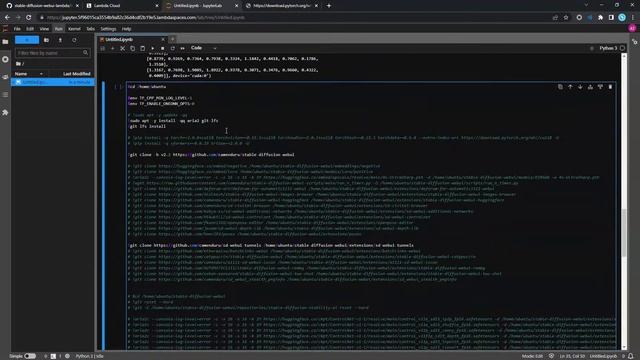Restart the kernel
Image resolution: width=640 pixels, height=360 pixels.
click(x=173, y=48)
